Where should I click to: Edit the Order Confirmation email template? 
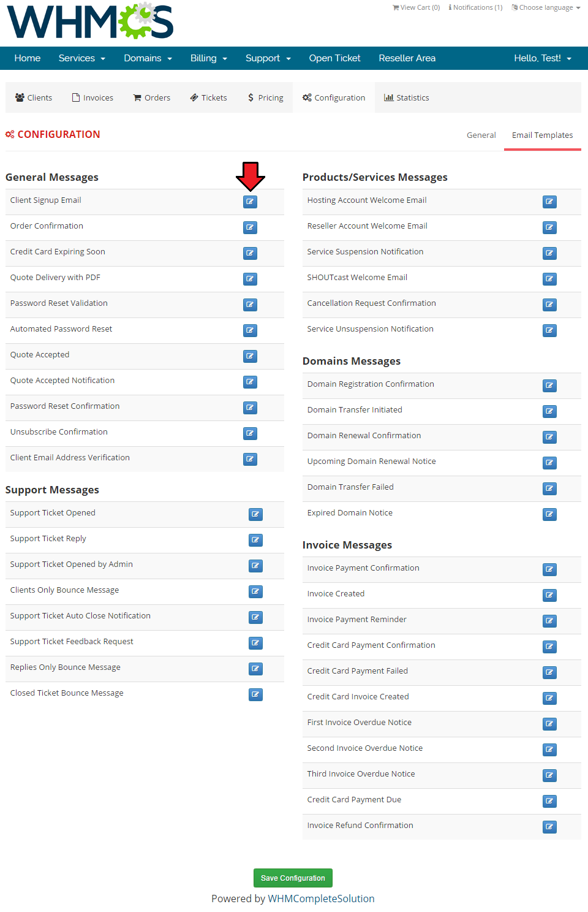(x=250, y=227)
